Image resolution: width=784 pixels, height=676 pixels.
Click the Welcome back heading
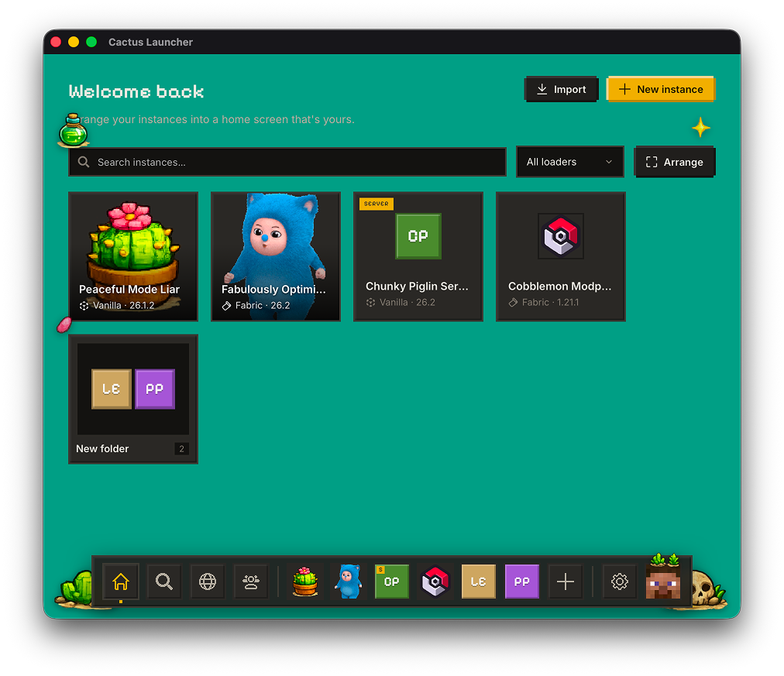136,91
